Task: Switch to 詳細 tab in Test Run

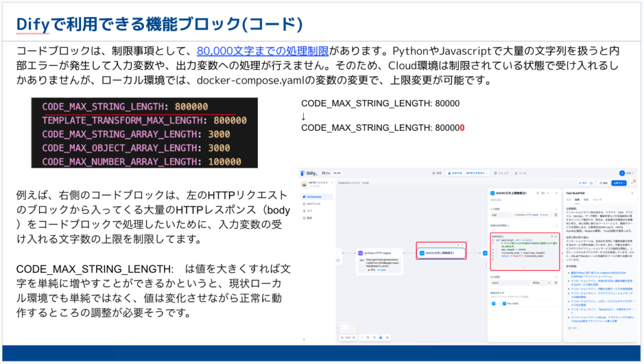Action: point(586,200)
